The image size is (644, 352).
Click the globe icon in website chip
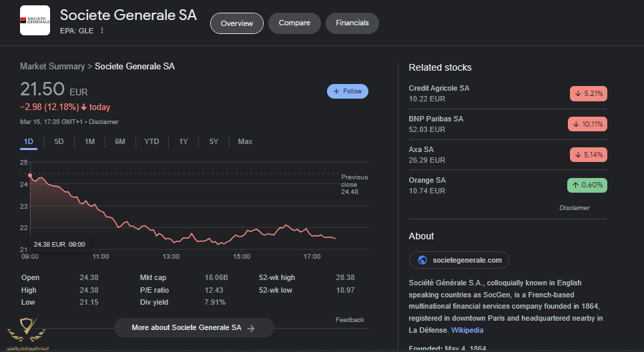[x=422, y=260]
